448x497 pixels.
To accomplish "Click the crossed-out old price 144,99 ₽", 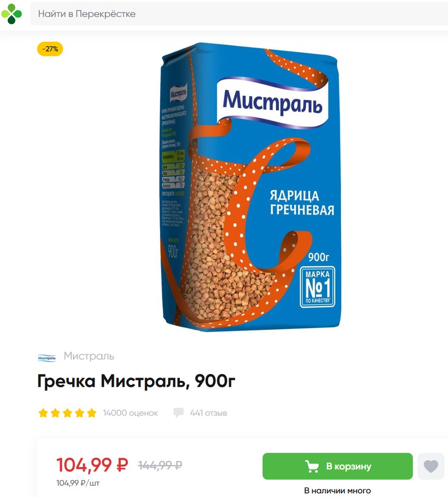I will [160, 465].
